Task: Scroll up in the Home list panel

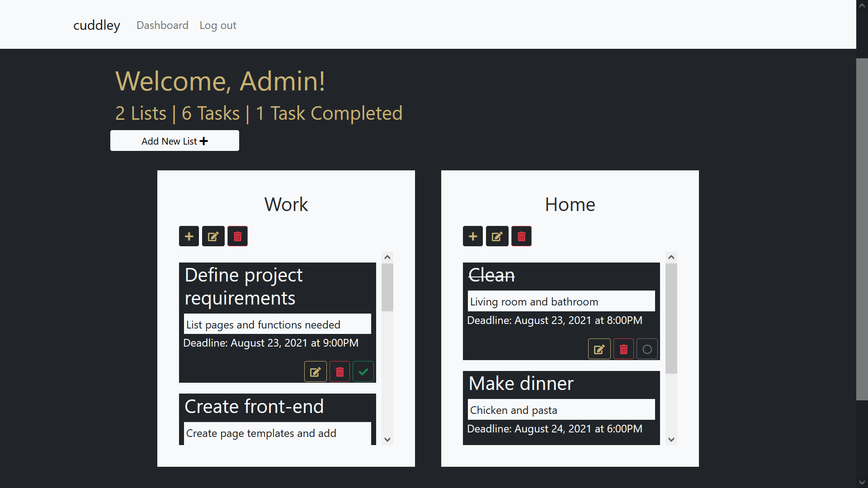Action: [671, 258]
